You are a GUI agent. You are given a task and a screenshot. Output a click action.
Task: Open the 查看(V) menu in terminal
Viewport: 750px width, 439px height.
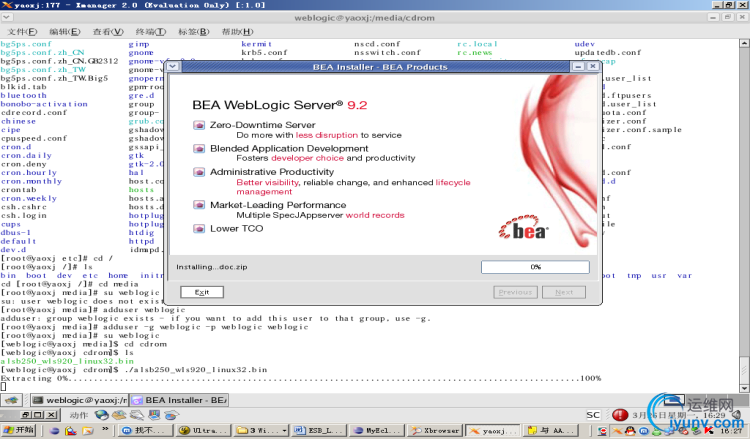point(108,32)
